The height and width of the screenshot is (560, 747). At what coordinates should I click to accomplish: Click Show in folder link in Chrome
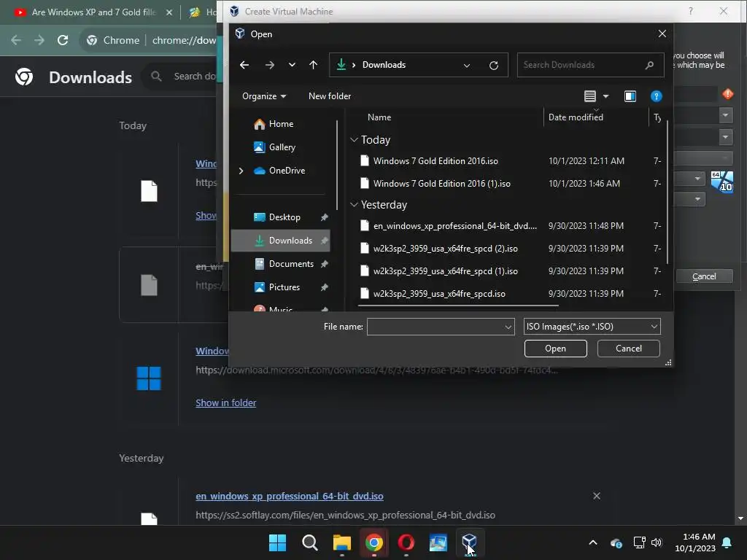226,402
